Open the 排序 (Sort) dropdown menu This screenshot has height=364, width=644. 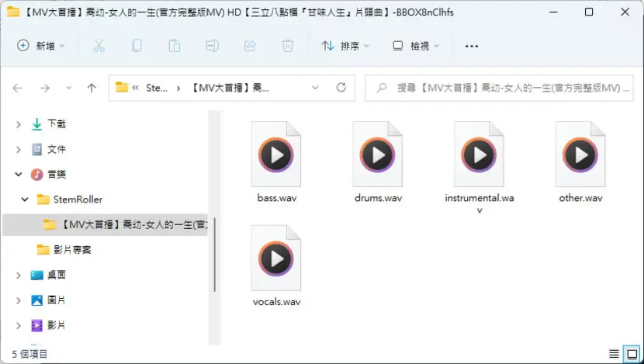tap(345, 46)
